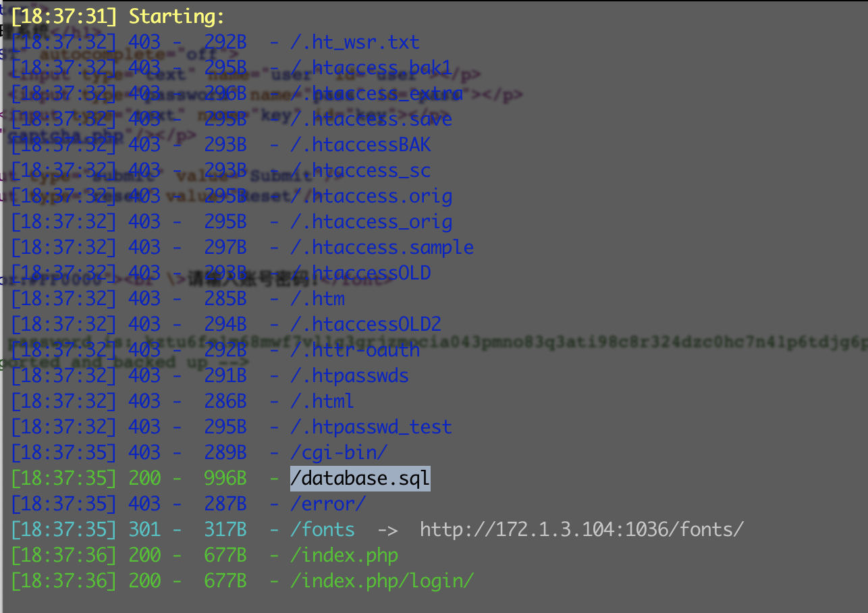Click the 317B size on fonts line
The width and height of the screenshot is (868, 613).
(225, 530)
